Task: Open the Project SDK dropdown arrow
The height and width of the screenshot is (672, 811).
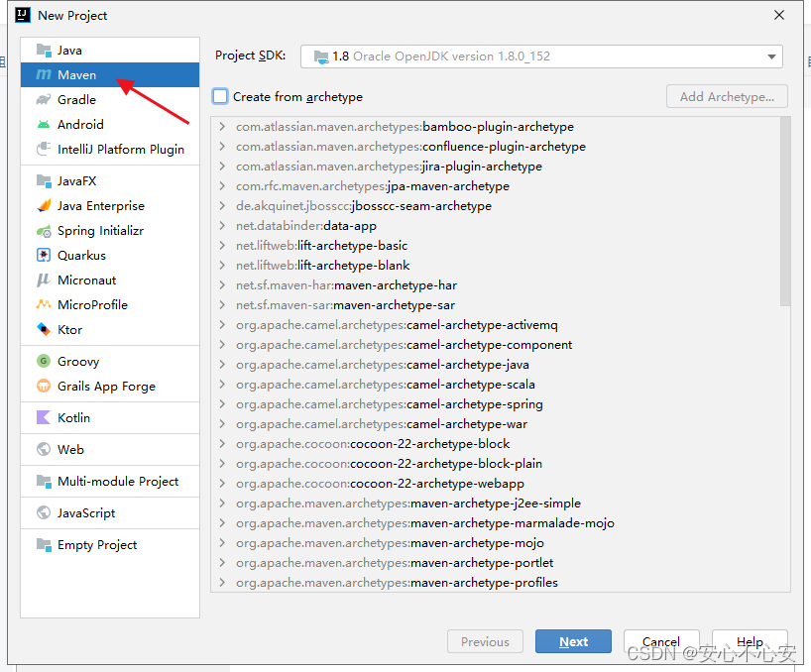Action: (771, 56)
